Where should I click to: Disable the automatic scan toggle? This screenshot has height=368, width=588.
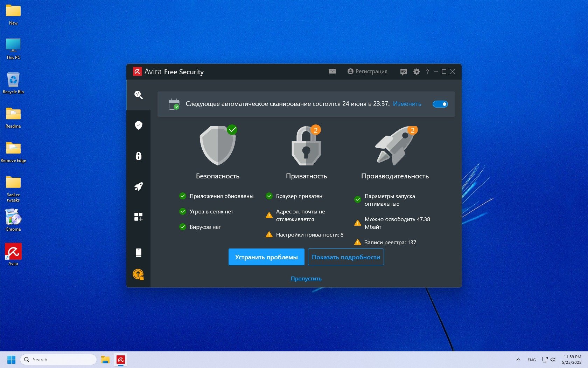[x=440, y=104]
